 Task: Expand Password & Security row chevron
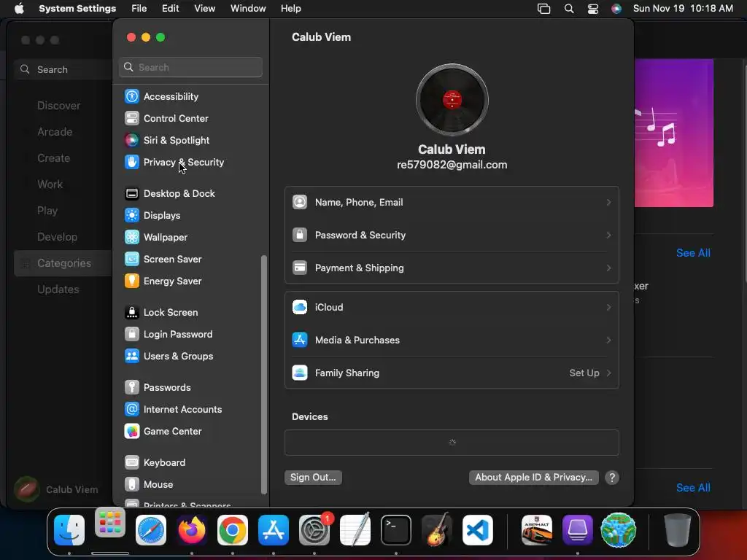point(609,236)
